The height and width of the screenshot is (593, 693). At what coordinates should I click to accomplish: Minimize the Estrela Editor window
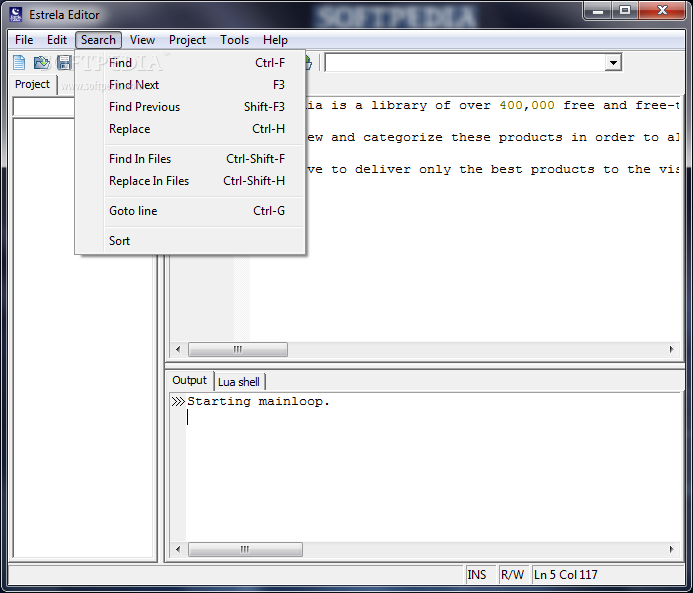[598, 11]
